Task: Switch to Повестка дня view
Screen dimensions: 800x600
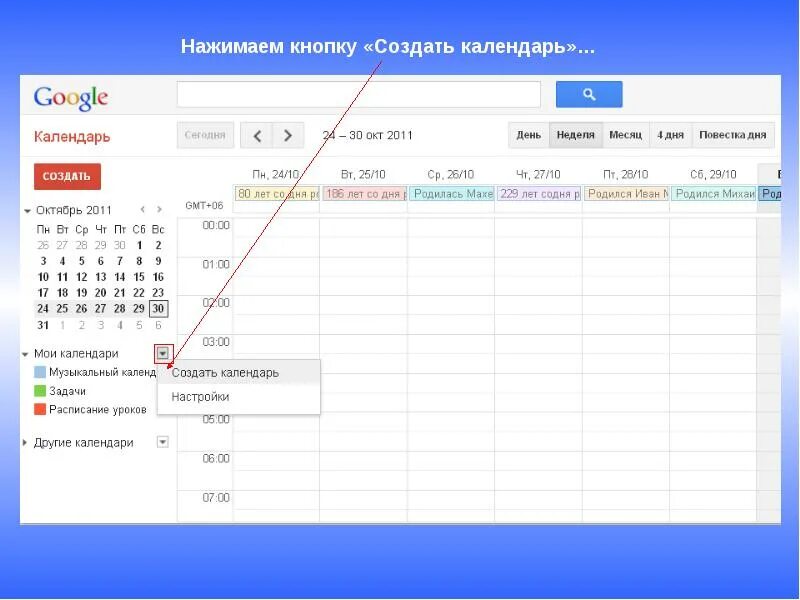Action: (733, 135)
